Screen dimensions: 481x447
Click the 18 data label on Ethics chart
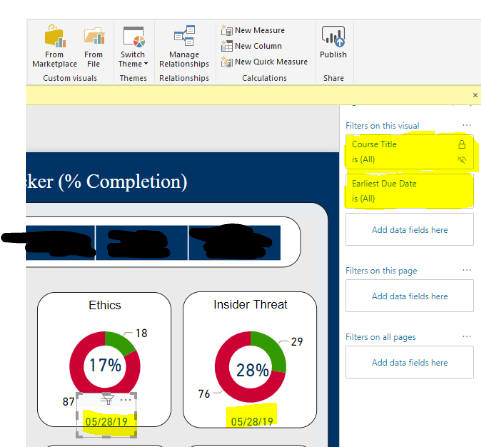coord(141,333)
